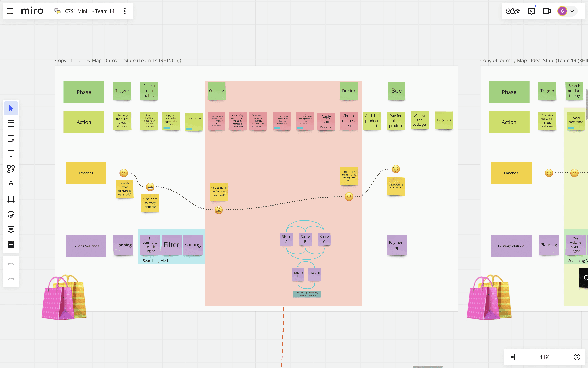The height and width of the screenshot is (368, 588).
Task: Toggle the frames panel view
Action: click(512, 357)
